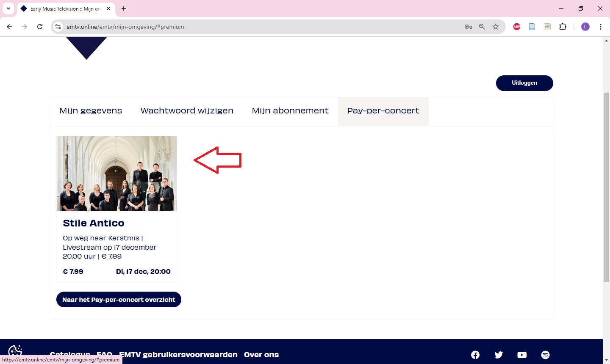Screen dimensions: 610x364
Task: Open the Mijn abonnement tab
Action: click(290, 111)
